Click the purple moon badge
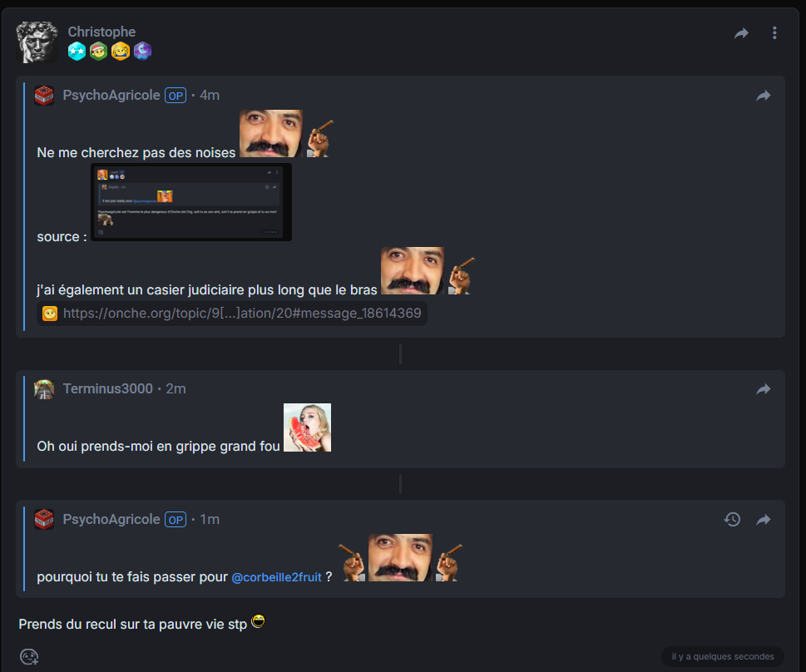This screenshot has height=672, width=806. point(142,52)
